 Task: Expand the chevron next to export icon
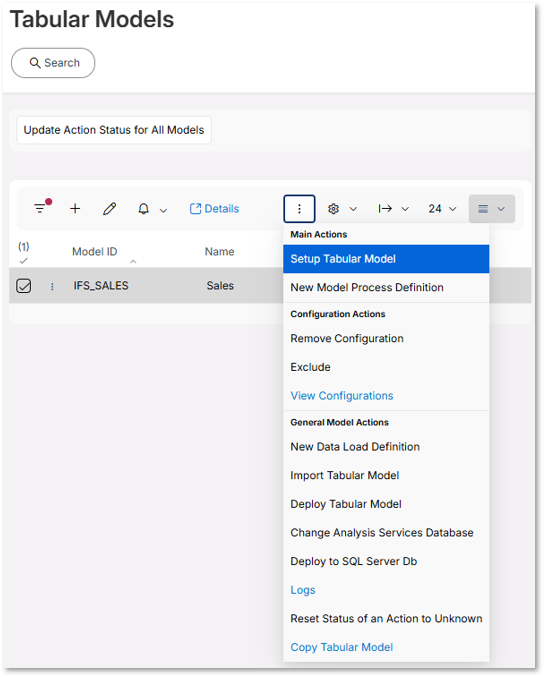tap(405, 209)
